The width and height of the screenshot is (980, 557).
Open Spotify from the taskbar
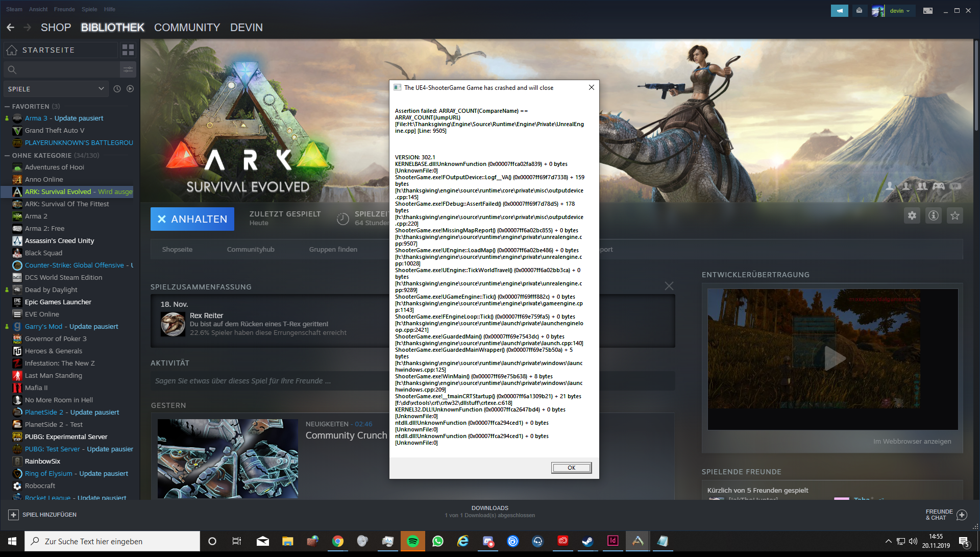point(413,541)
